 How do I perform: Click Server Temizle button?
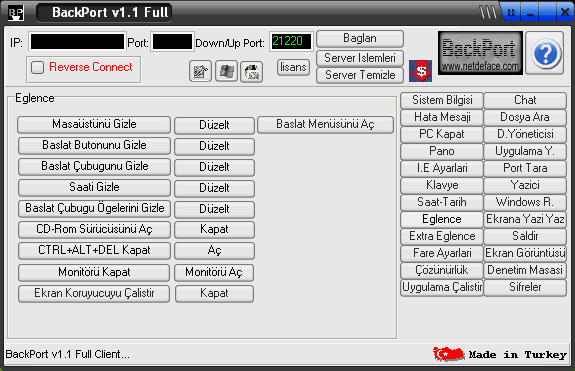[360, 75]
